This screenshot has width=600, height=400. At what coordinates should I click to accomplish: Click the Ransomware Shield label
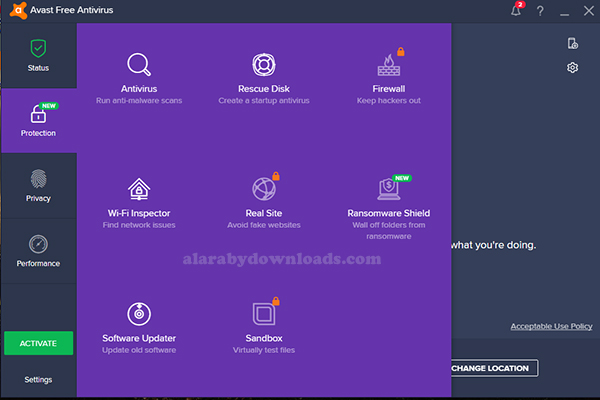click(388, 213)
